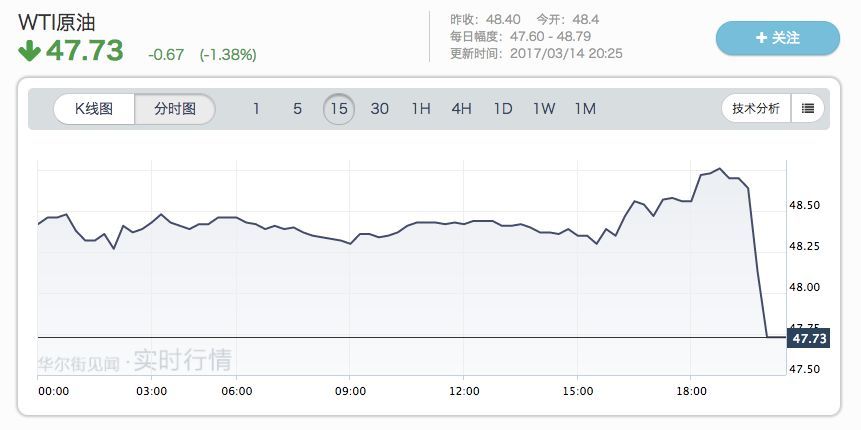Choose the 1M monthly interval
Image resolution: width=861 pixels, height=430 pixels.
tap(585, 109)
